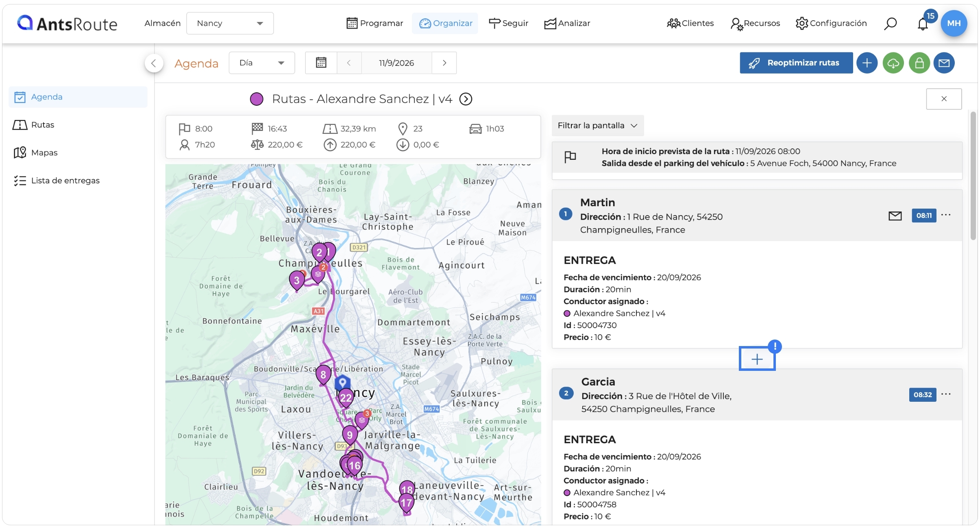Click the 08:32 time badge

click(922, 394)
